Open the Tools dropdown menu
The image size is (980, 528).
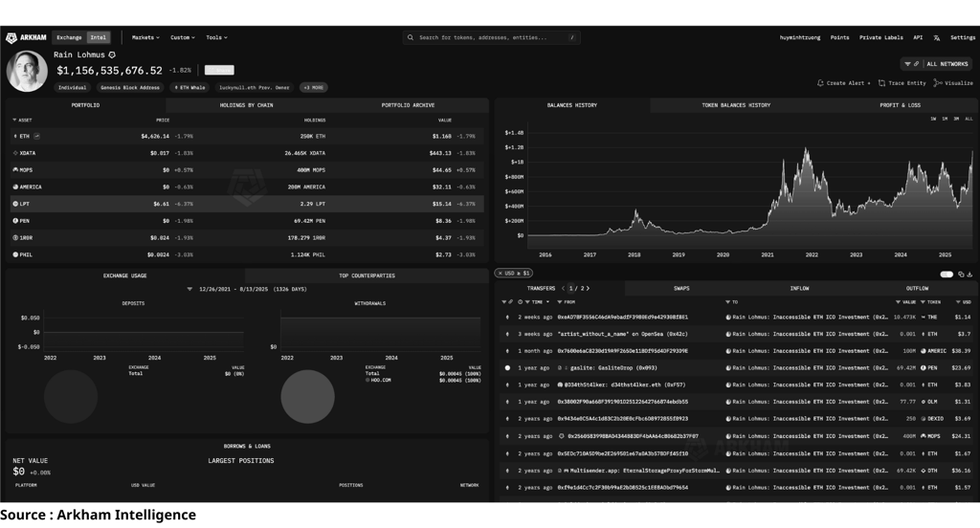(x=216, y=37)
